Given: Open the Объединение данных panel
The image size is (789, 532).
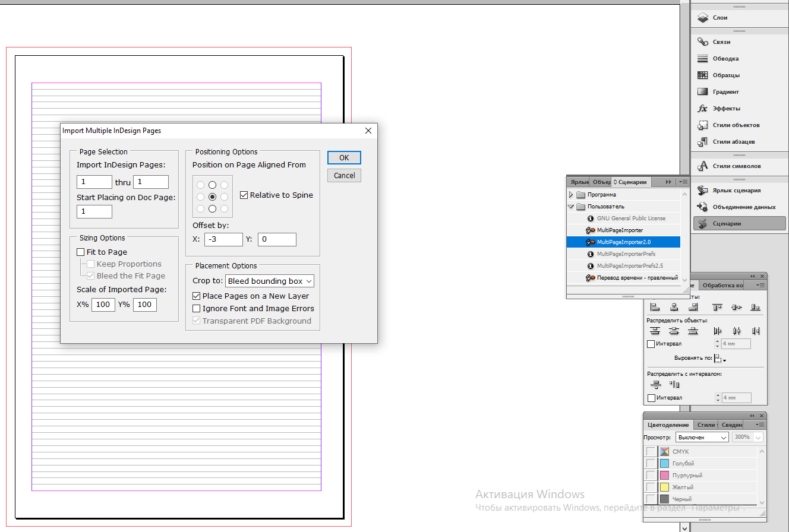Looking at the screenshot, I should tap(739, 207).
